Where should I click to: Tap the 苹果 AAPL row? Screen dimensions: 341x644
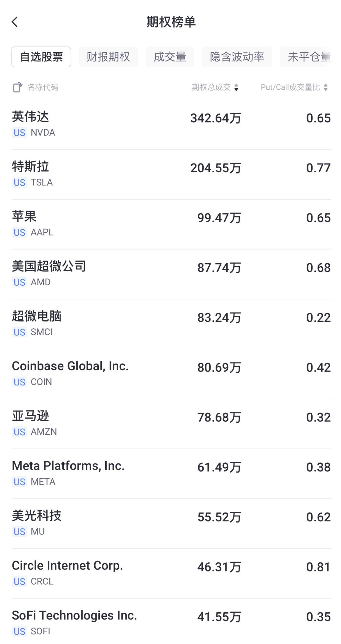171,224
